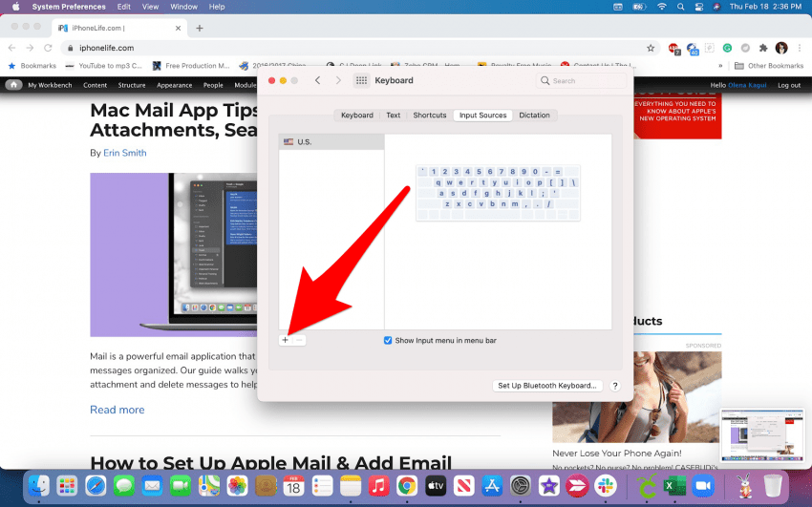Open Finder from the Dock
Viewport: 812px width, 507px height.
[x=39, y=486]
